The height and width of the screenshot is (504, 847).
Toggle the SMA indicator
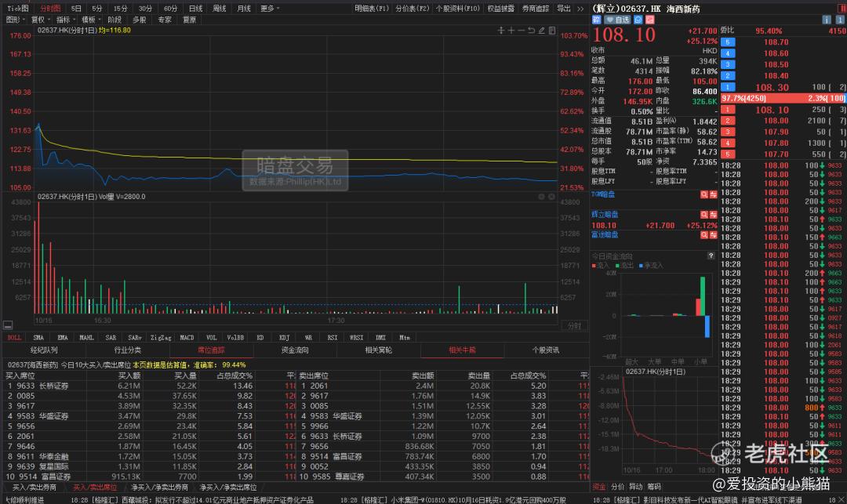(x=38, y=338)
